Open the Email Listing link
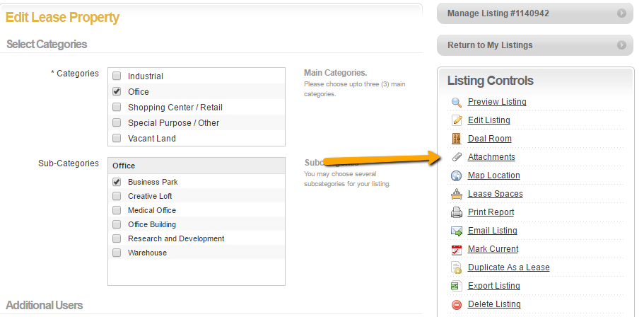This screenshot has width=644, height=317. (492, 231)
